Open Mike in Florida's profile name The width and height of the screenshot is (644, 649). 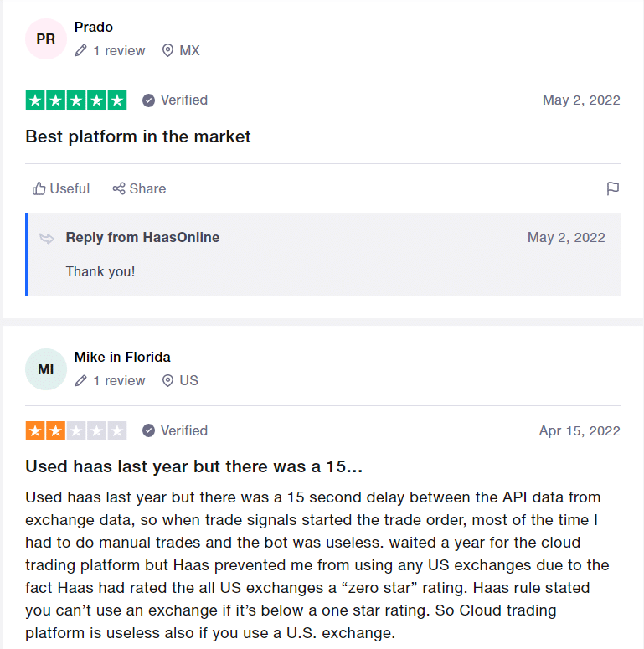click(x=122, y=357)
